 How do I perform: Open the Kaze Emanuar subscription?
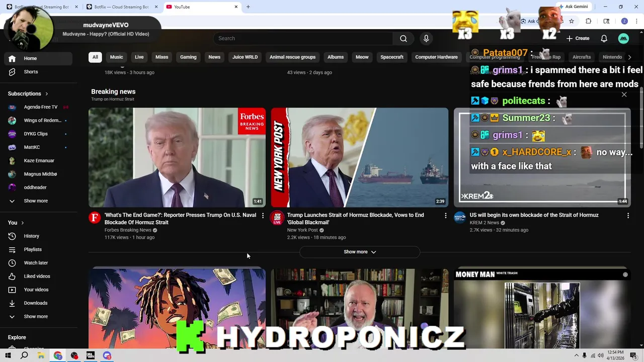point(38,160)
